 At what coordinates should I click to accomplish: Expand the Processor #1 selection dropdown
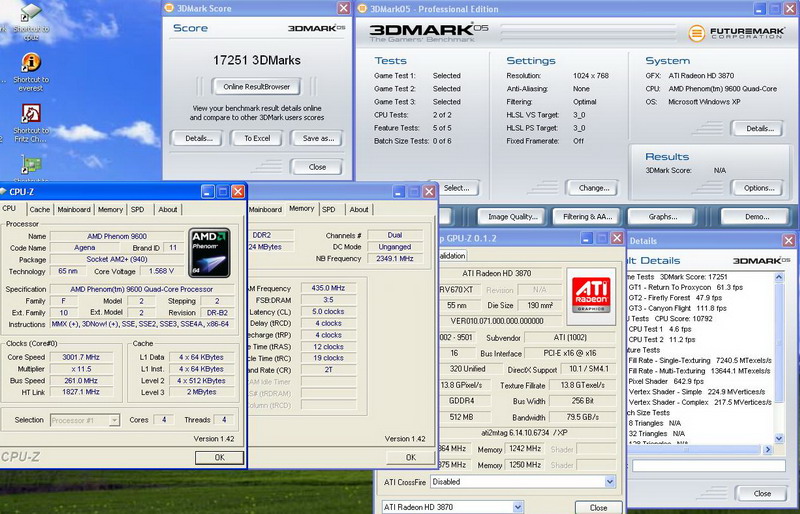click(x=114, y=420)
